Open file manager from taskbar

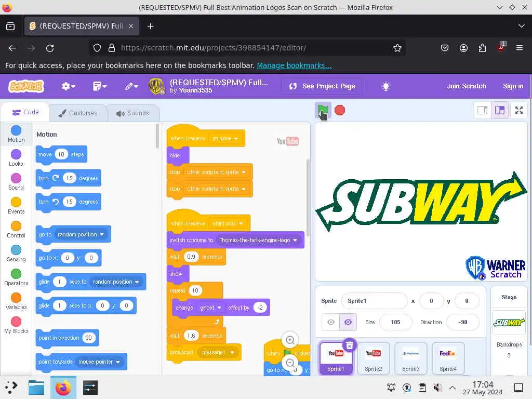coord(36,388)
